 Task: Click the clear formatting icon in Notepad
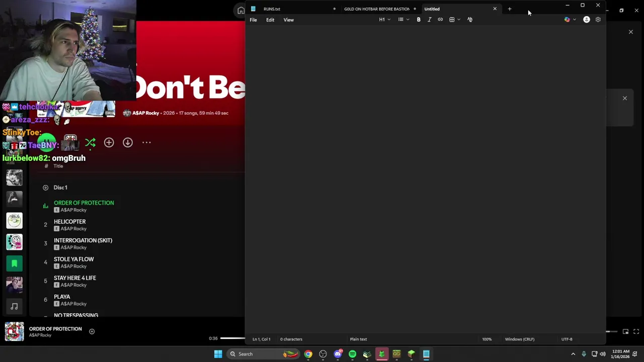click(470, 20)
